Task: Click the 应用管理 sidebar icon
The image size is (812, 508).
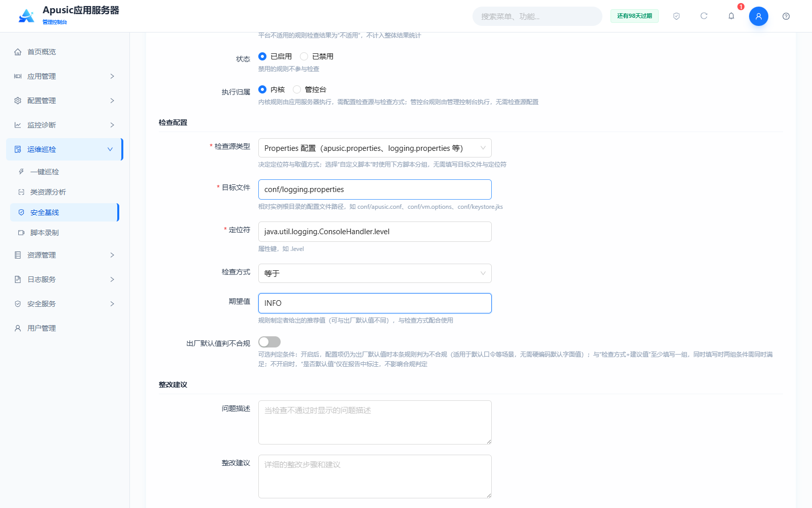Action: tap(18, 76)
